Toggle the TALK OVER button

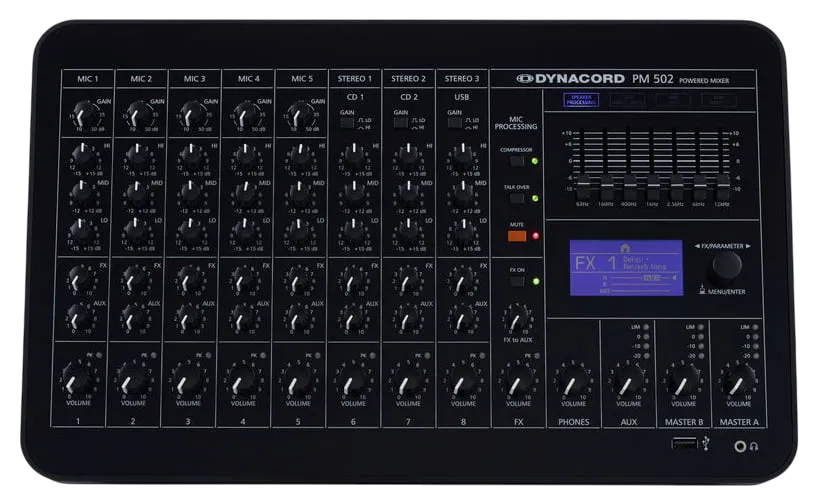click(517, 198)
